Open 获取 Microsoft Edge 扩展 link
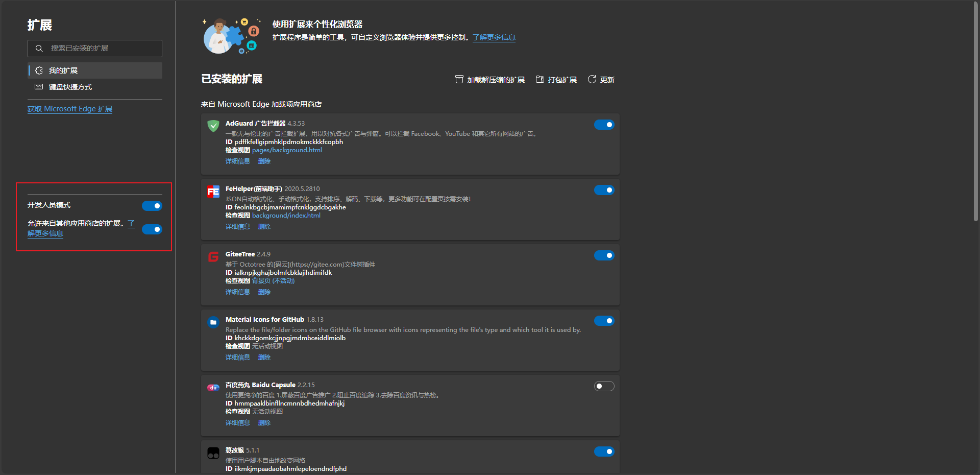The width and height of the screenshot is (980, 475). click(x=70, y=109)
